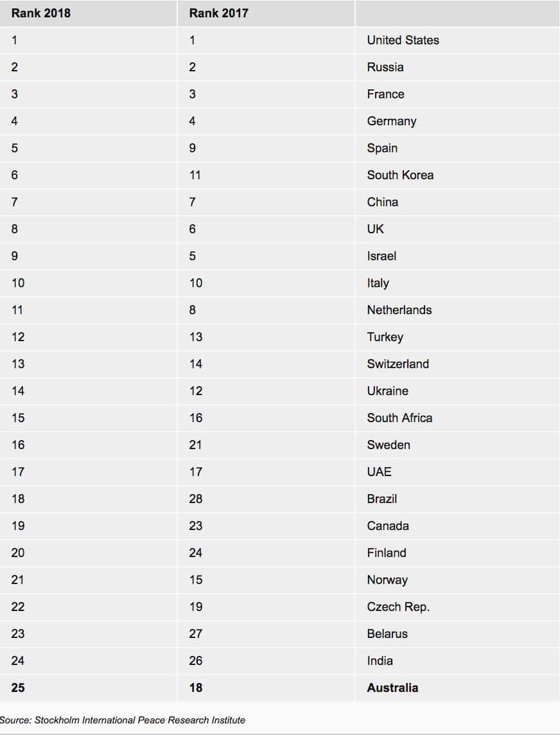The image size is (560, 735).
Task: Click Rank 2017 value 28 in Brazil row
Action: 196,499
